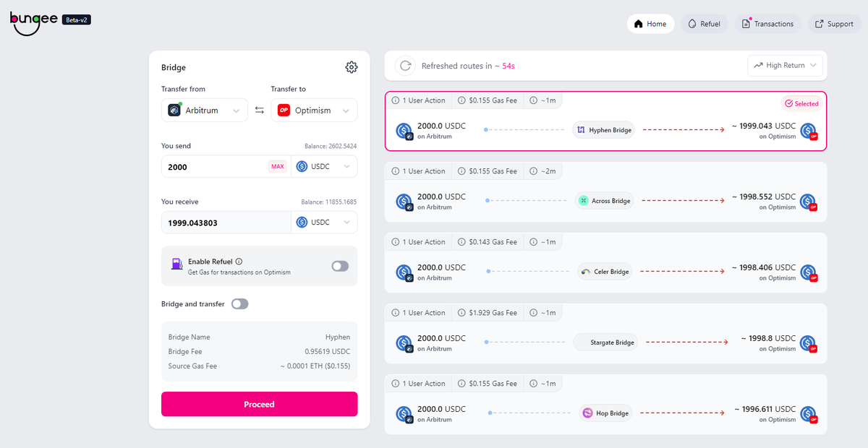Click the ~1998.8 USDC output amount
This screenshot has width=868, height=448.
[768, 338]
